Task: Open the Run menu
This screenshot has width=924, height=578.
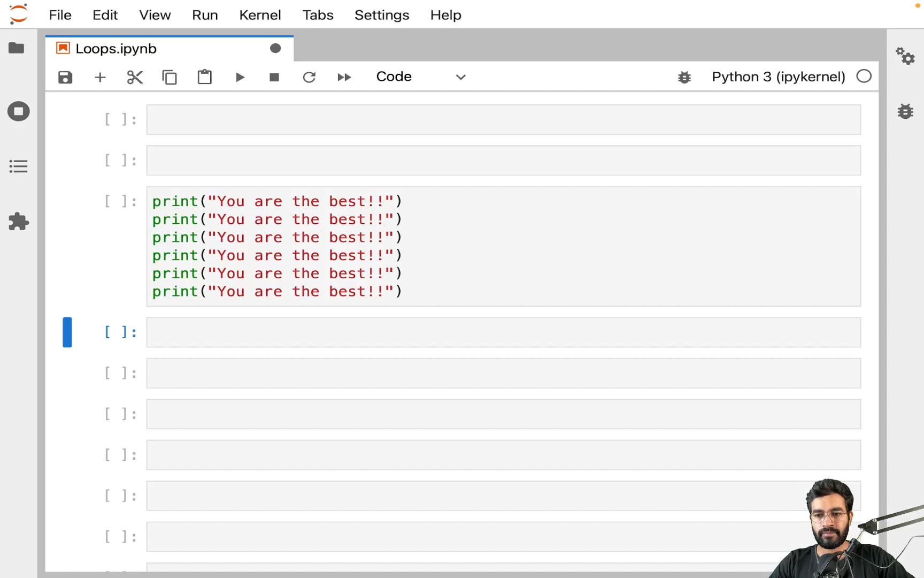Action: 205,15
